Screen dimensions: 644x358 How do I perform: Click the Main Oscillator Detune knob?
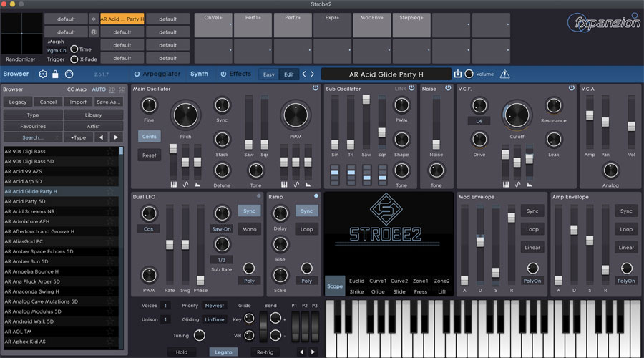point(222,170)
